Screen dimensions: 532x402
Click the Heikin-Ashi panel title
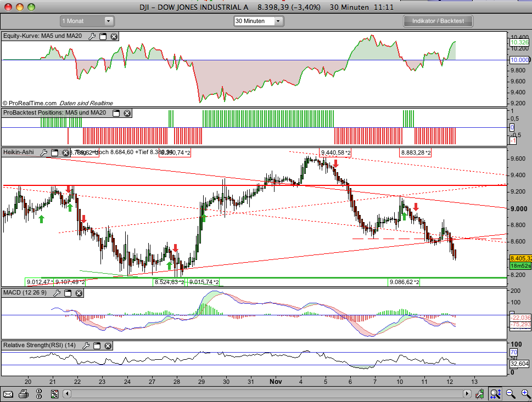pos(19,152)
